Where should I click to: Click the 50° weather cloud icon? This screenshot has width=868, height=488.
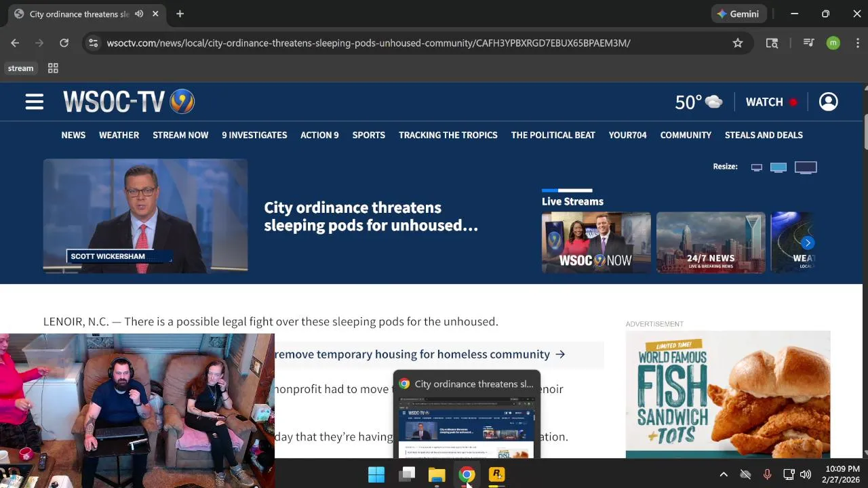click(713, 102)
